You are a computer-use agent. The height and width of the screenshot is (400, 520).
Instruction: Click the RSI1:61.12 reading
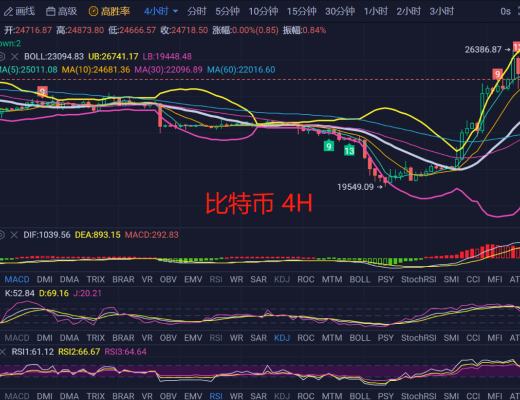pyautogui.click(x=32, y=352)
